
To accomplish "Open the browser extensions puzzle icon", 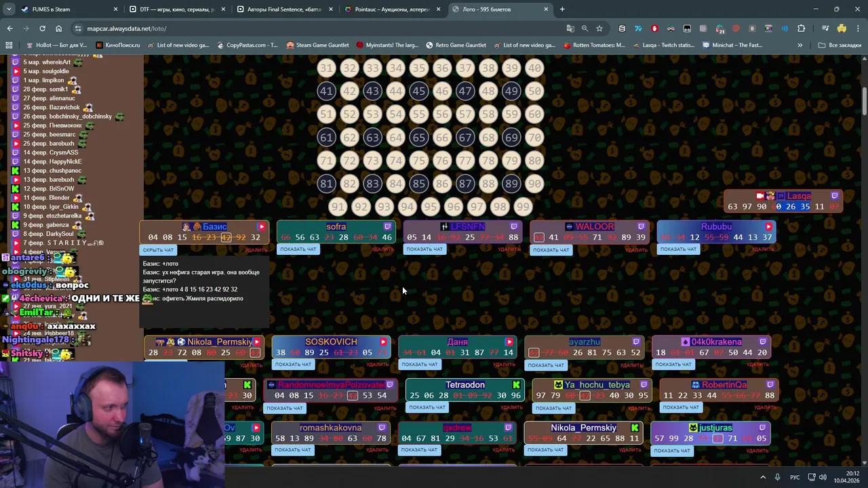I will click(x=801, y=28).
